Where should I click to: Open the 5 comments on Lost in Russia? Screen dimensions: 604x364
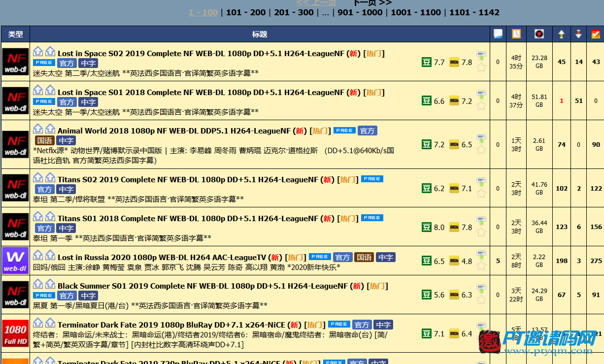498,261
